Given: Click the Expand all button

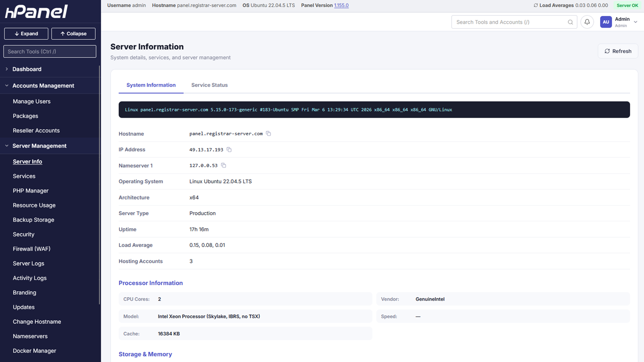Looking at the screenshot, I should coord(26,34).
